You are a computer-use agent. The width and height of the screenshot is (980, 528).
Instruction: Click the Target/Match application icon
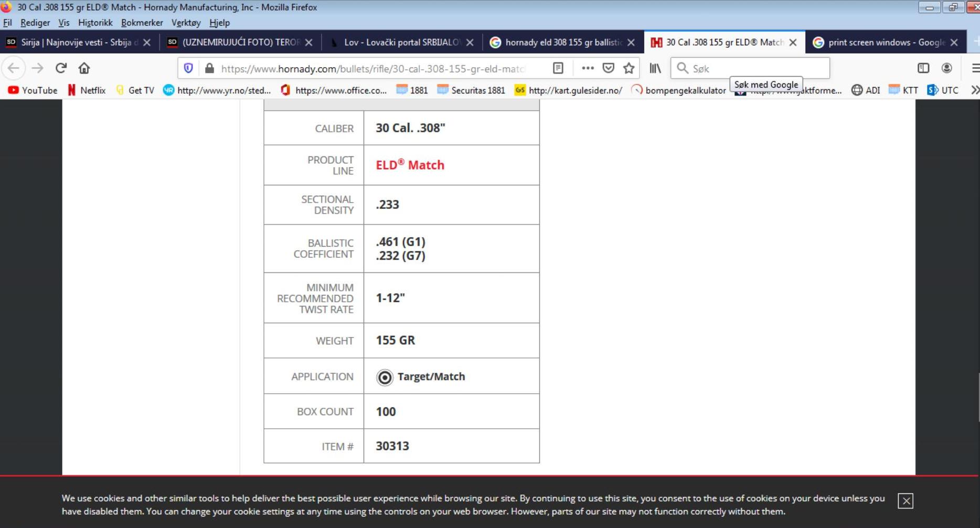point(385,377)
